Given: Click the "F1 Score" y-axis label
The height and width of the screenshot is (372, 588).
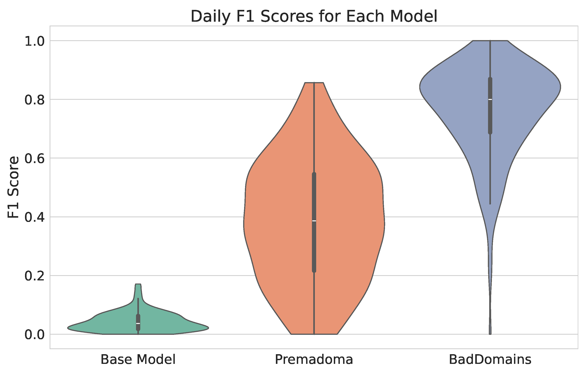Looking at the screenshot, I should [13, 187].
